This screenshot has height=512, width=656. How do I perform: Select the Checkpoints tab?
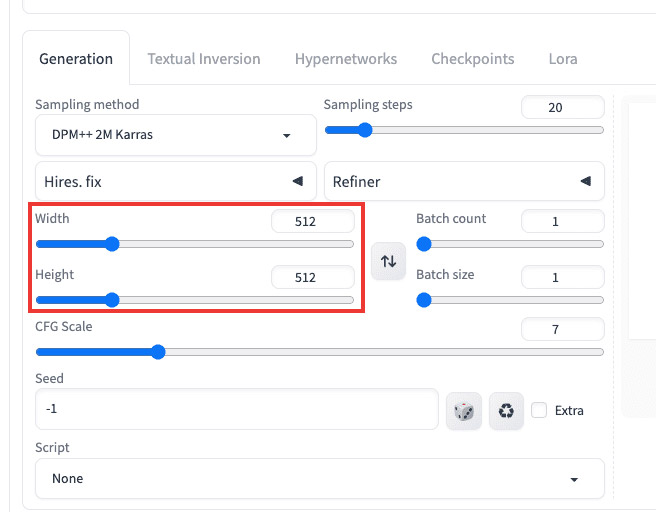473,59
